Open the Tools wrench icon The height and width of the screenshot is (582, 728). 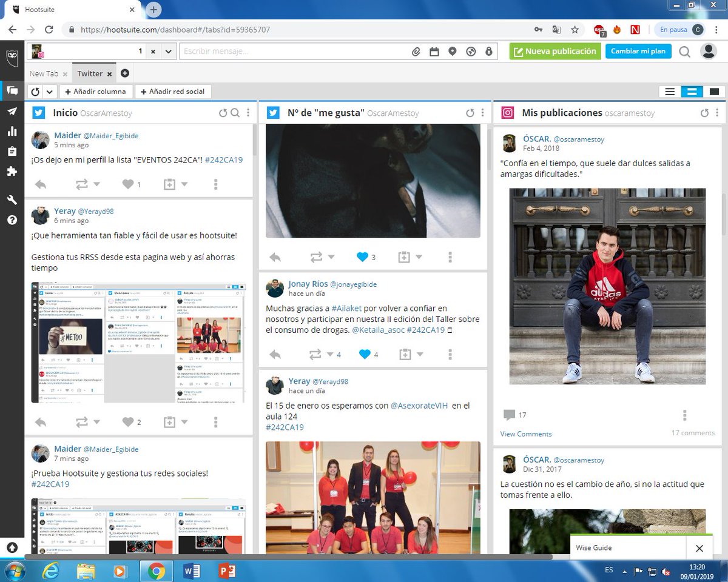(12, 200)
